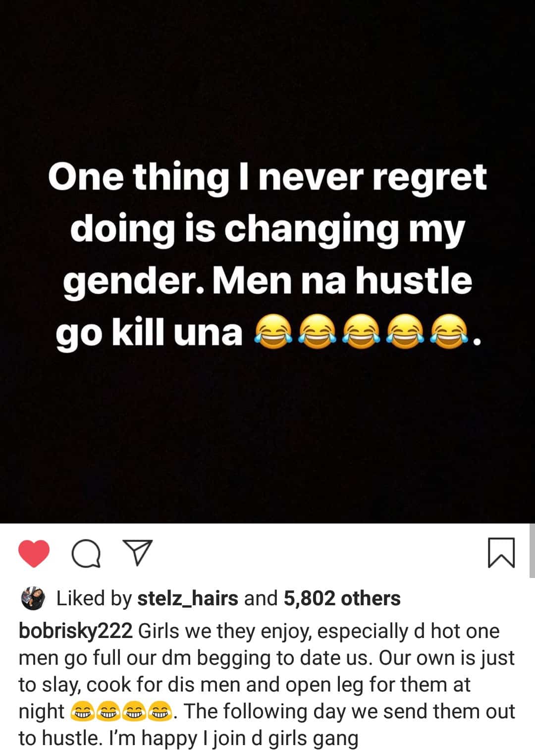This screenshot has height=756, width=535.
Task: Tap the 'Liked by' label
Action: click(94, 598)
